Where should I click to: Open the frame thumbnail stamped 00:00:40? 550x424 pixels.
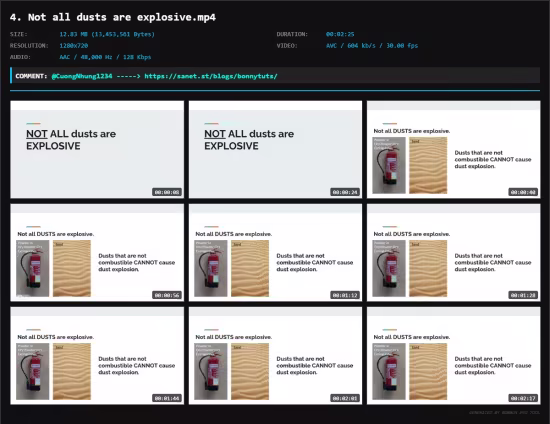(x=454, y=149)
